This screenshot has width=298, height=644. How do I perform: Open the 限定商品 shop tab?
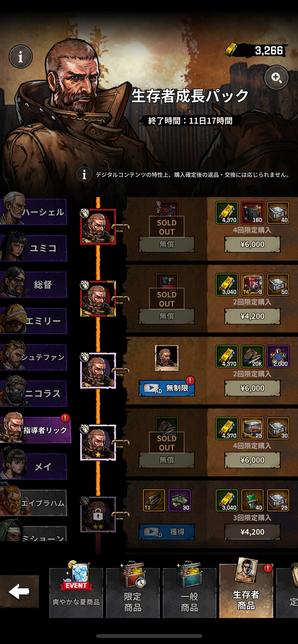[133, 593]
